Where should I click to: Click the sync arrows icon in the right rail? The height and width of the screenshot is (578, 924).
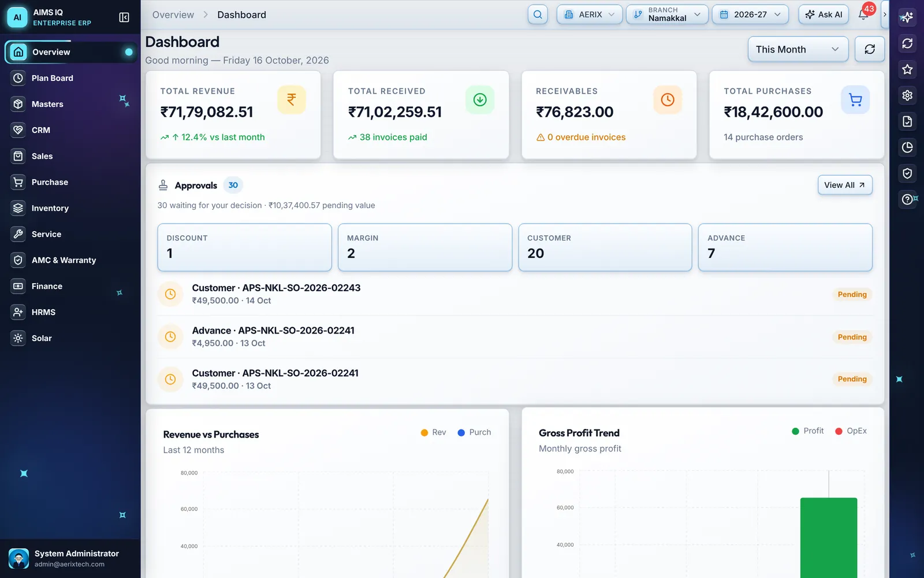pos(907,43)
